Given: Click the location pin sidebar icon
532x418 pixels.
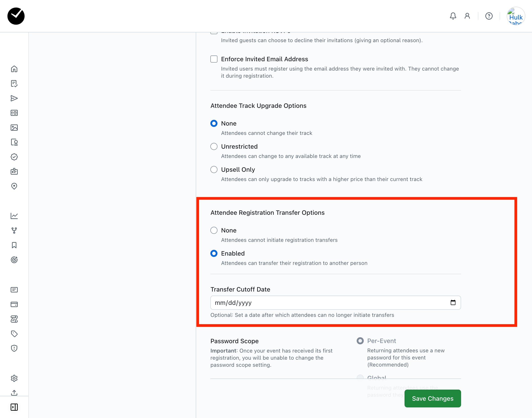Looking at the screenshot, I should (14, 186).
